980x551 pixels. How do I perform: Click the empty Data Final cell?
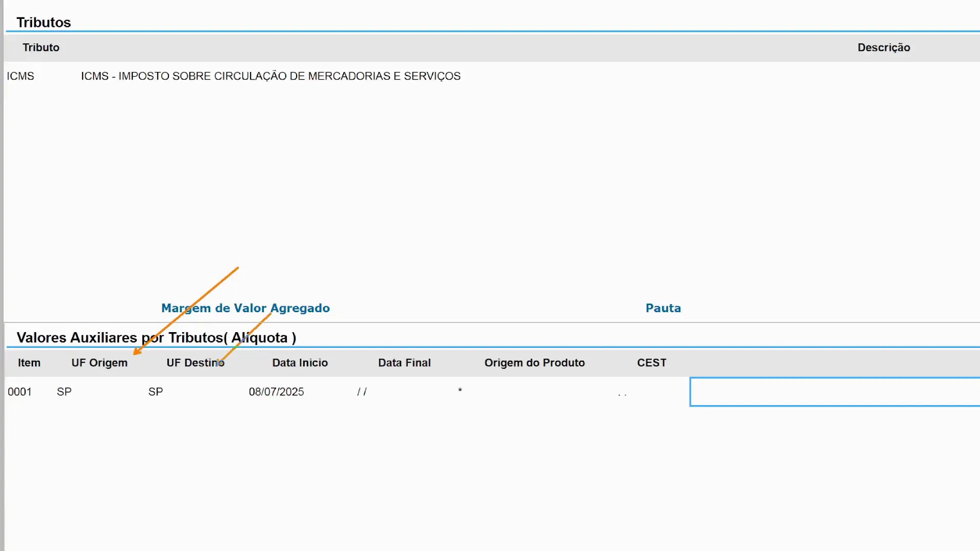(x=362, y=392)
